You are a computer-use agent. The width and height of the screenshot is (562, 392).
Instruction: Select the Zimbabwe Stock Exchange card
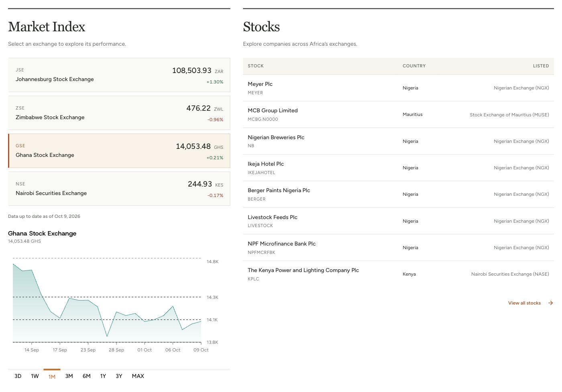pos(119,113)
